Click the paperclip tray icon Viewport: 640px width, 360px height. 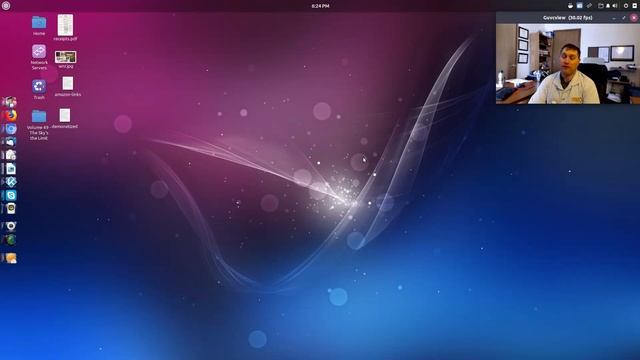(589, 6)
